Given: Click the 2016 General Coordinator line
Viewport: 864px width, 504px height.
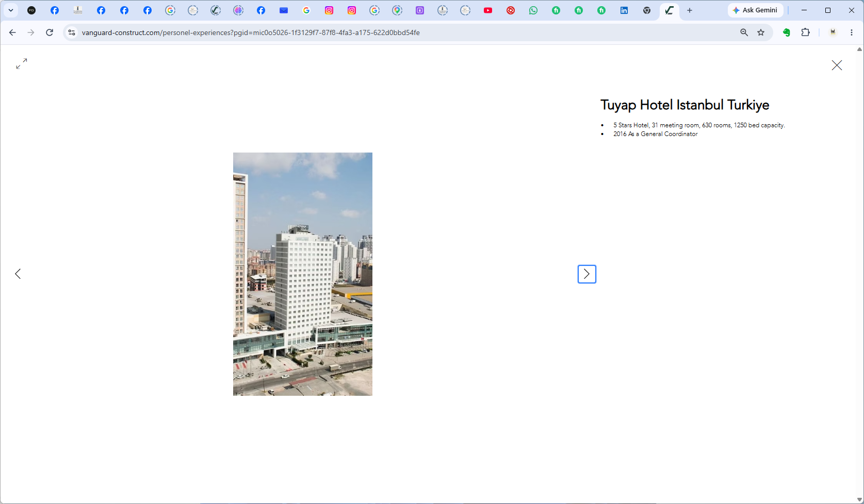Looking at the screenshot, I should coord(655,134).
